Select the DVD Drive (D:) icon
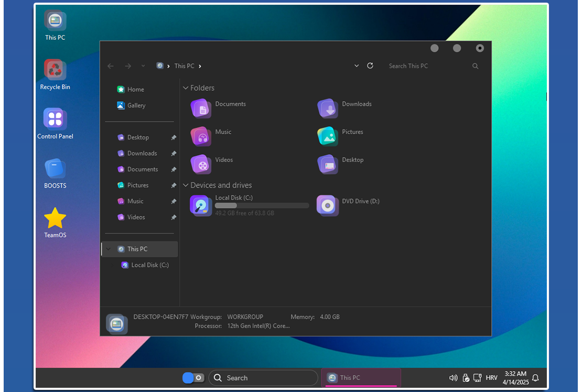582x392 pixels. [328, 205]
